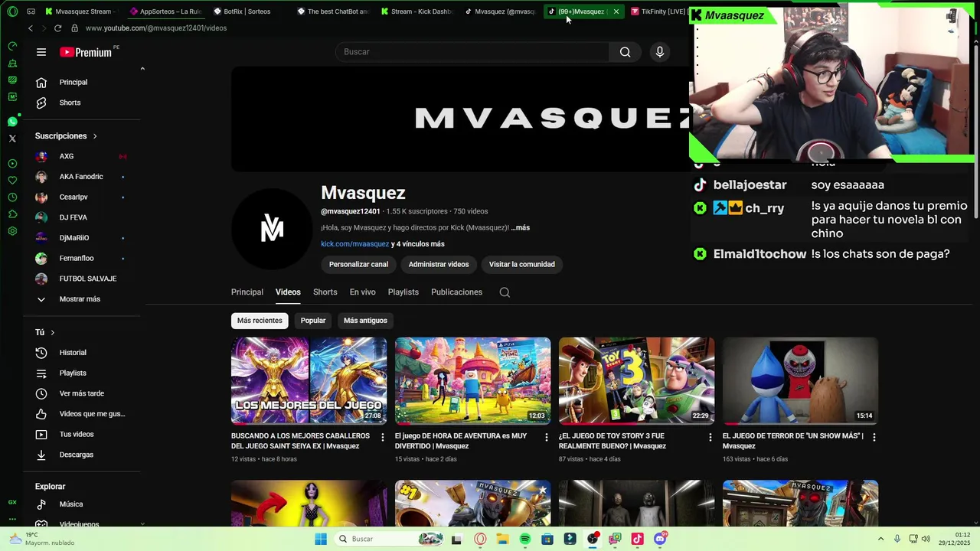The height and width of the screenshot is (551, 980).
Task: Open options for Un Show Más video
Action: coord(874,437)
